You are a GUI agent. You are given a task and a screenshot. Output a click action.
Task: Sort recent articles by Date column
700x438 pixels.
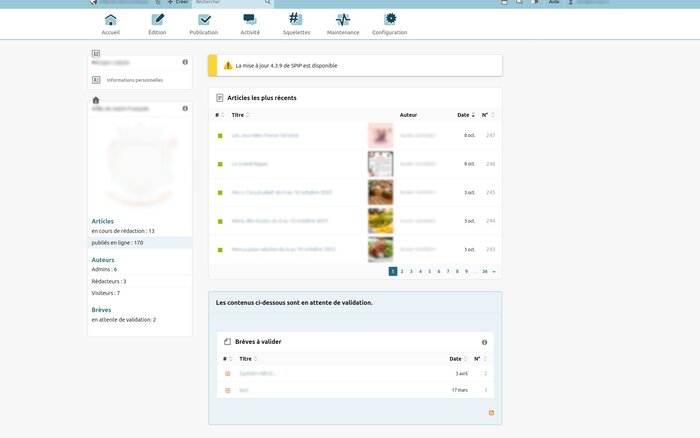pyautogui.click(x=464, y=115)
